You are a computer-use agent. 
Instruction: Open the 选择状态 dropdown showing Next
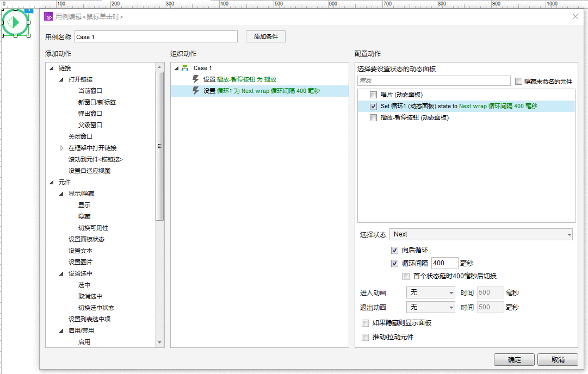[x=481, y=234]
